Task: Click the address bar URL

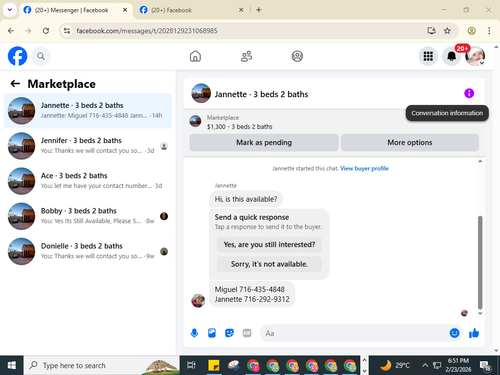Action: point(147,31)
